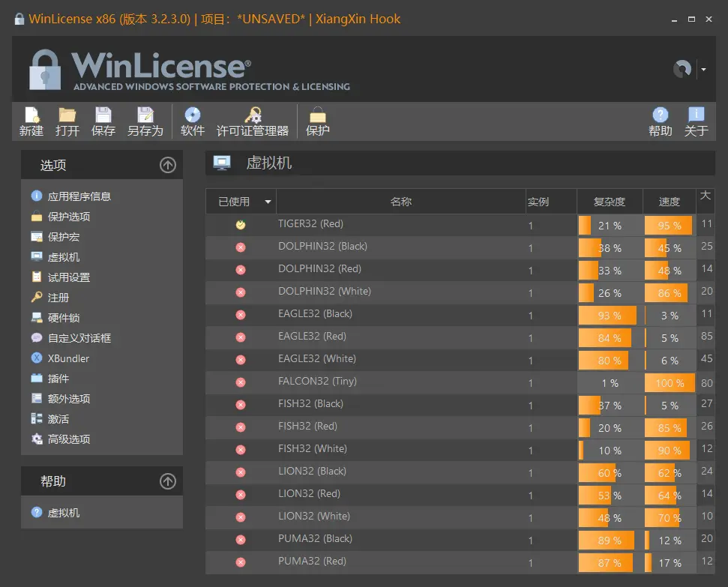The image size is (728, 587).
Task: Open the 已使用 column dropdown arrow
Action: pyautogui.click(x=268, y=202)
